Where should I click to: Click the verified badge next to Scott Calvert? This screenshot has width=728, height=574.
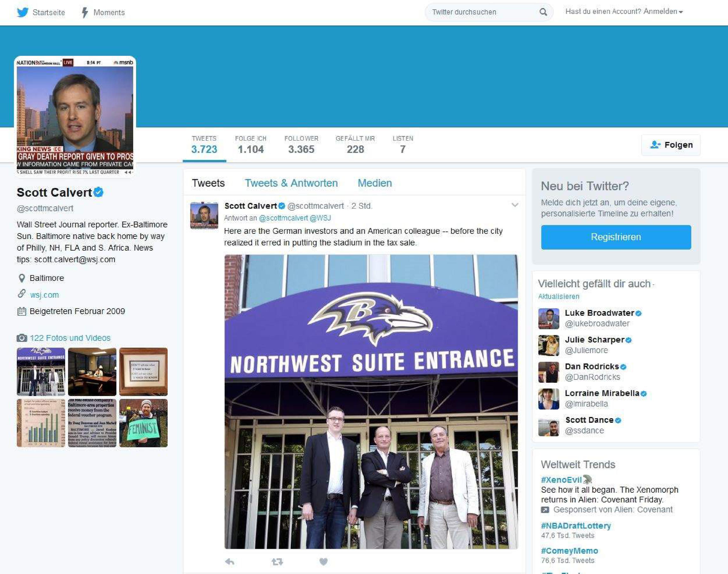tap(99, 192)
